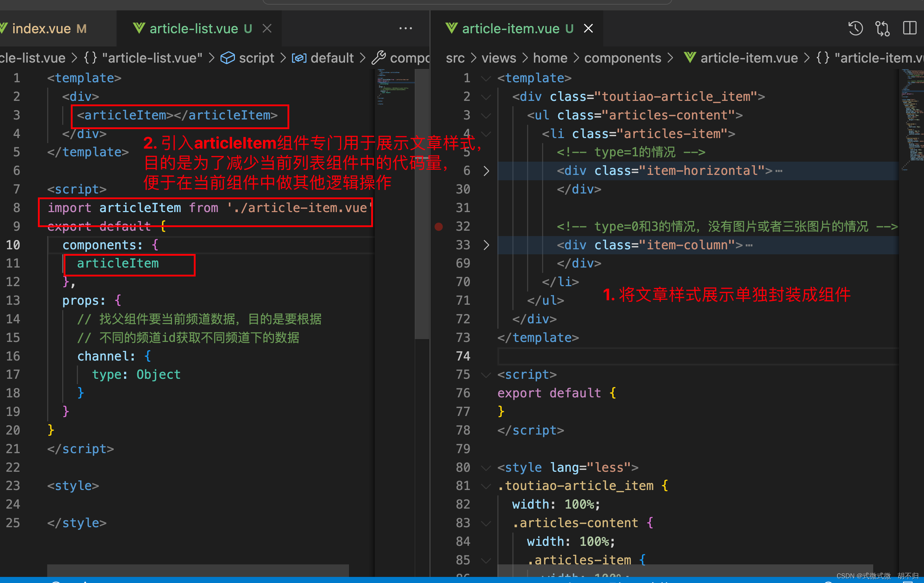Viewport: 924px width, 583px height.
Task: Click the script cube icon in breadcrumb
Action: [x=227, y=58]
